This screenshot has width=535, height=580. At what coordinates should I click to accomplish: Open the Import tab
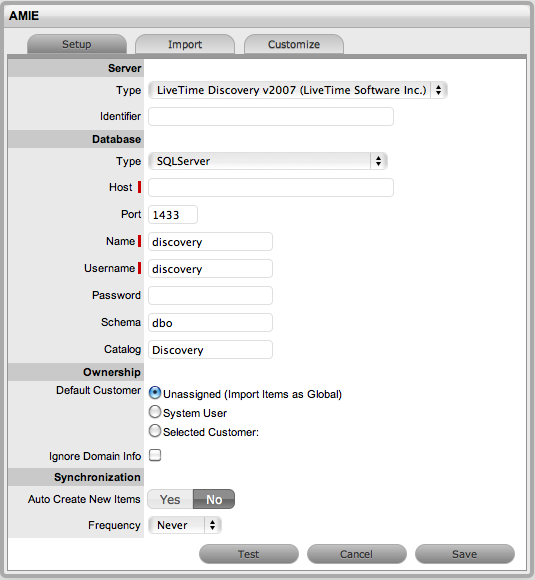185,44
